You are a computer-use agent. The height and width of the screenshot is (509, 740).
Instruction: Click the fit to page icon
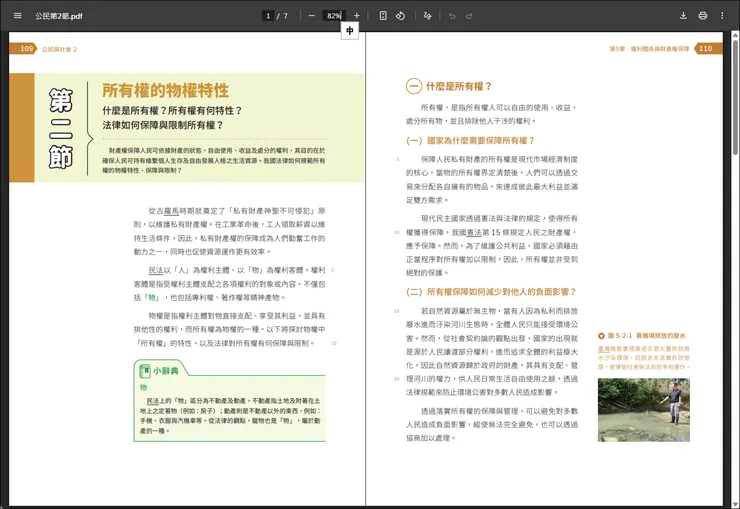click(x=383, y=16)
